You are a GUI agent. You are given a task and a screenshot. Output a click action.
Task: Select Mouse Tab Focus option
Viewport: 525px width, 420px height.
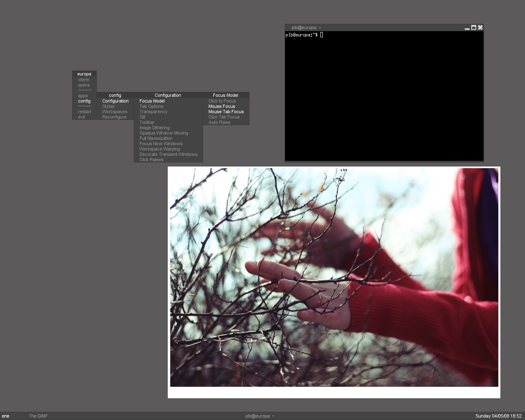point(226,112)
